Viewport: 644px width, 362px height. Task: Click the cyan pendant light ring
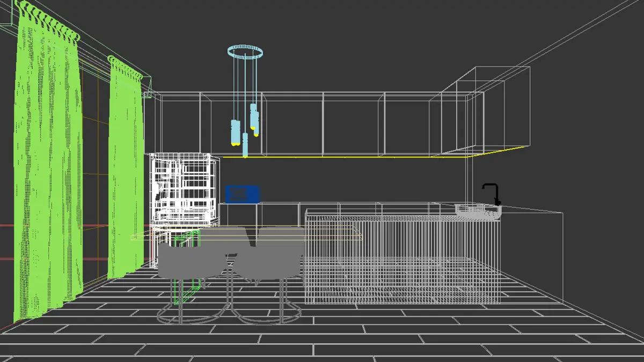point(245,52)
